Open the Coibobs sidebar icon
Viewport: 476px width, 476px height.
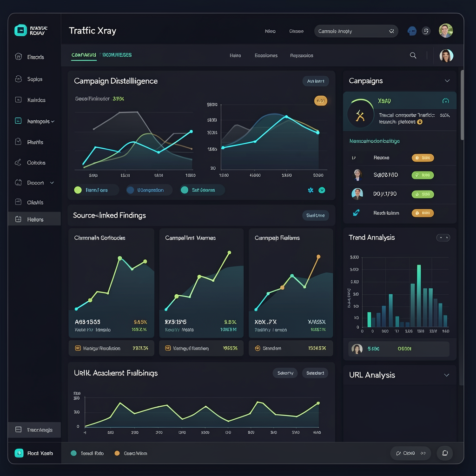click(18, 162)
